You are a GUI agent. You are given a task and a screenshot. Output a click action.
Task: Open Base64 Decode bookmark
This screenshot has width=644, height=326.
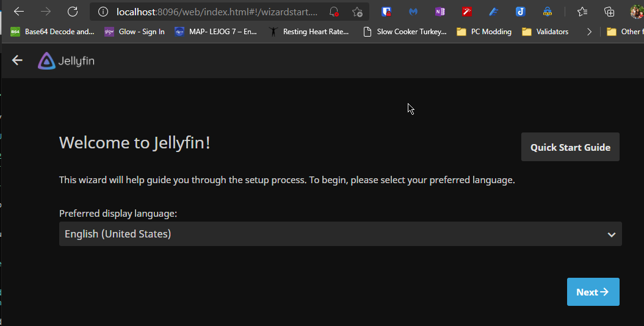52,32
